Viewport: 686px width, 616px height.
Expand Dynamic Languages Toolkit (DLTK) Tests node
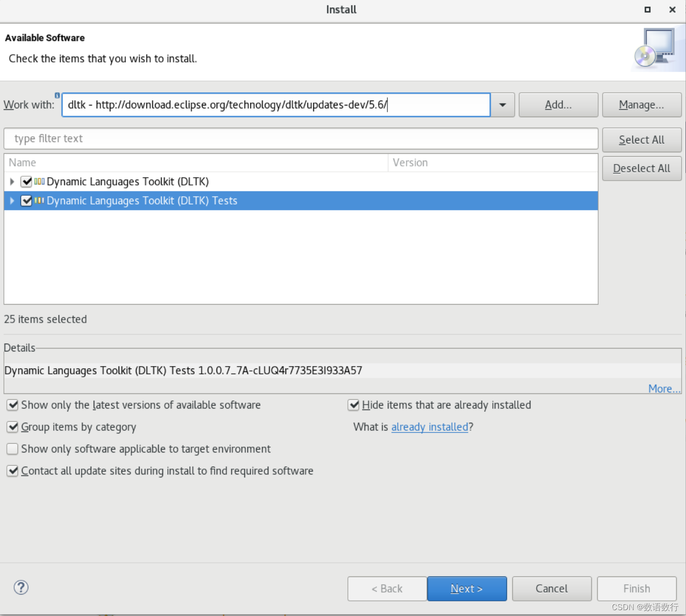(12, 201)
